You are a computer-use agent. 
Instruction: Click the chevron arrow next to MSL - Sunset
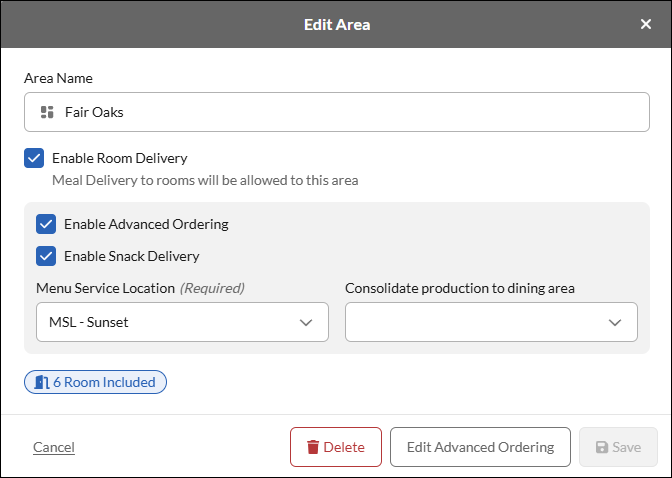click(x=306, y=322)
